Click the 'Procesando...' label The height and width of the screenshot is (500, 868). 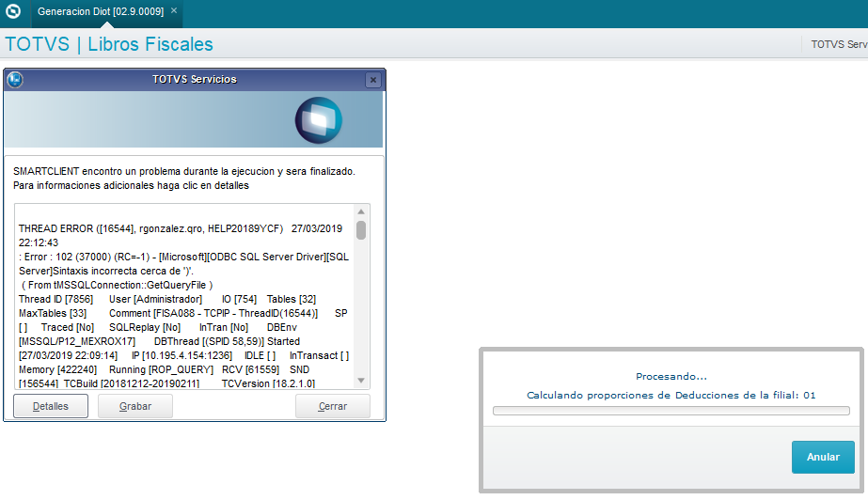point(671,377)
